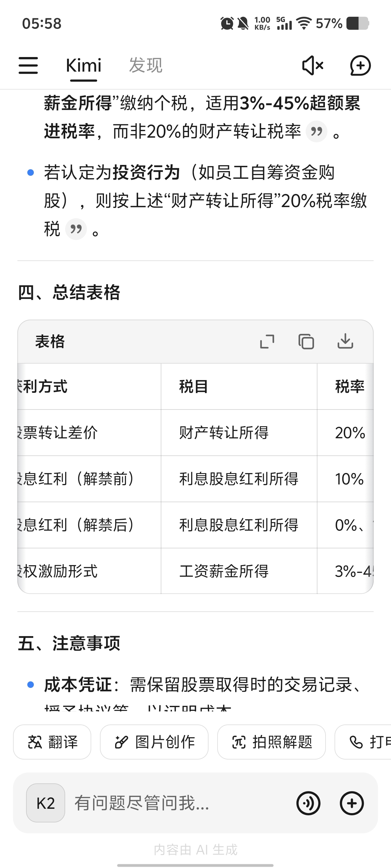Switch to the 发现 tab
This screenshot has width=391, height=868.
point(146,65)
